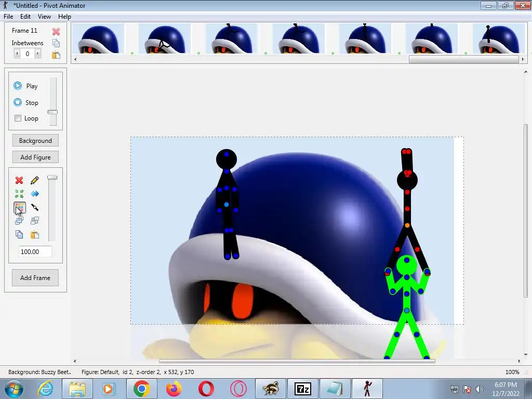Open the View menu

pyautogui.click(x=44, y=16)
